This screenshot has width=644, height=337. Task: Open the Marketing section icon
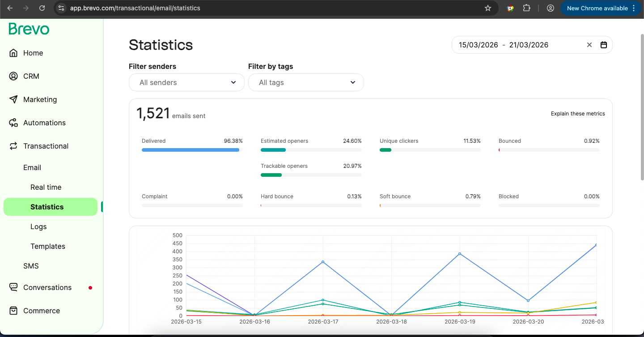[13, 99]
